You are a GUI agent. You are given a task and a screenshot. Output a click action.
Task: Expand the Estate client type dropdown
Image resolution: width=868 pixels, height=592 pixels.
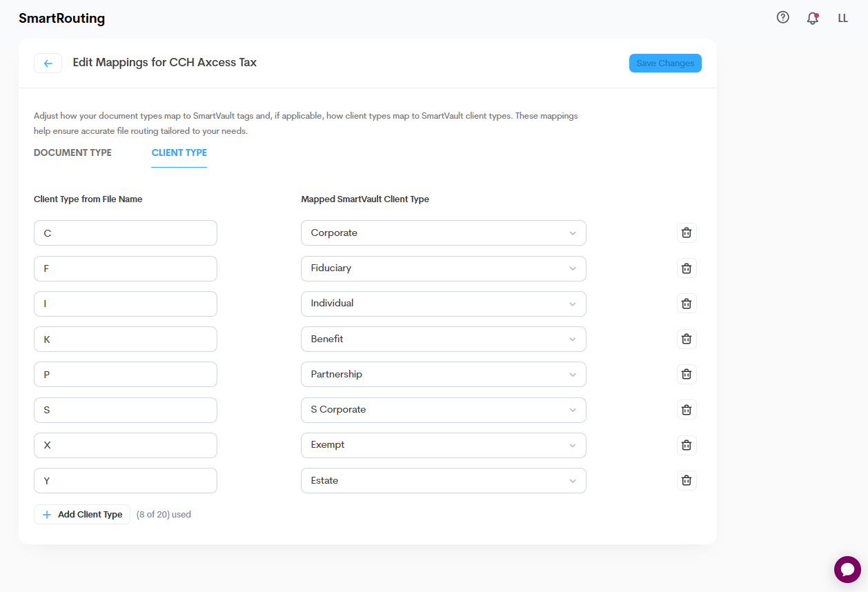[x=443, y=480]
